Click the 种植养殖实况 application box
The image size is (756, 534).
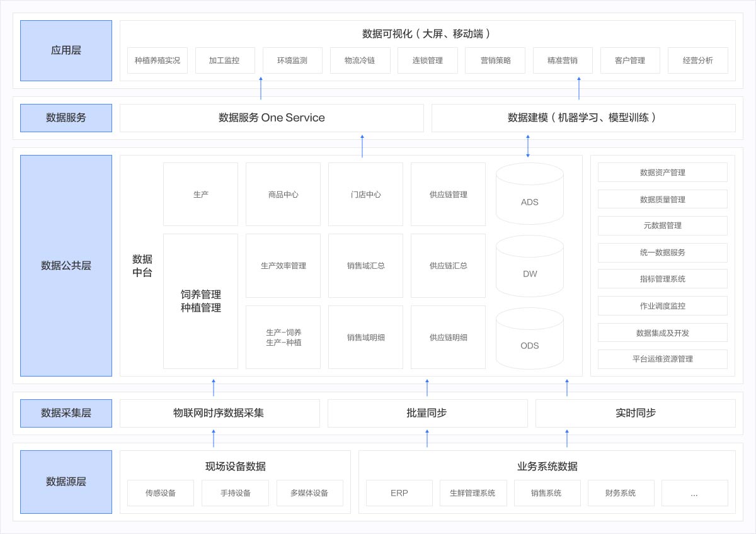tap(157, 60)
